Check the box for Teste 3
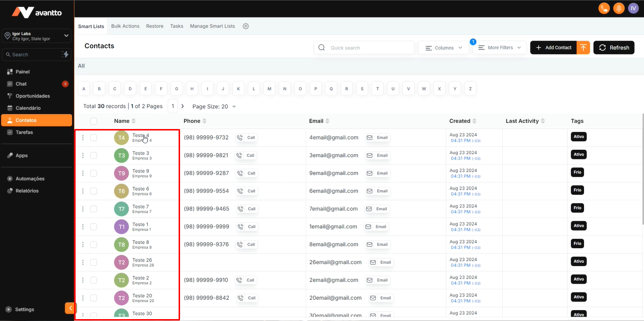 (94, 156)
